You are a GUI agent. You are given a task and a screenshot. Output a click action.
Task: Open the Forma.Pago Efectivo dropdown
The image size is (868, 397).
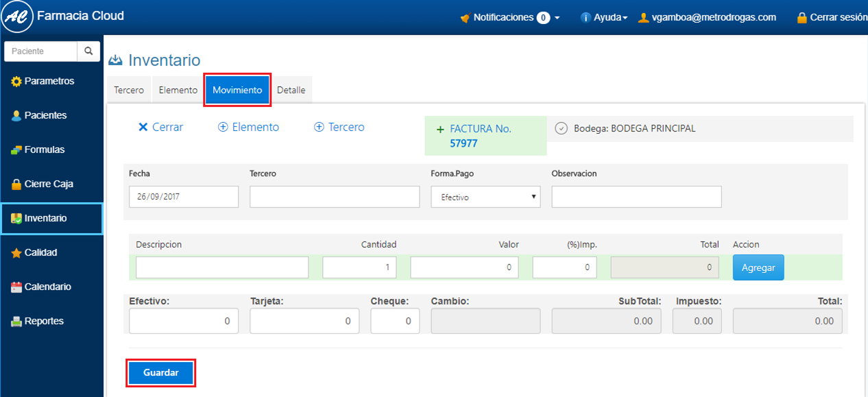[x=485, y=197]
